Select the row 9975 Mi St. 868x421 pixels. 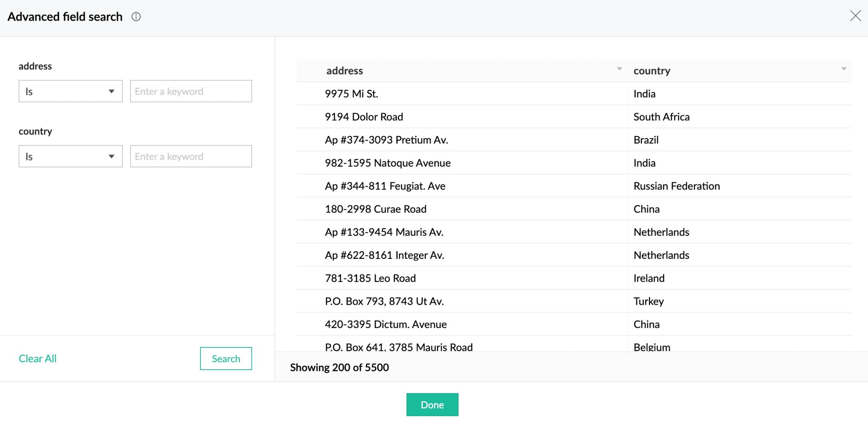tap(351, 94)
